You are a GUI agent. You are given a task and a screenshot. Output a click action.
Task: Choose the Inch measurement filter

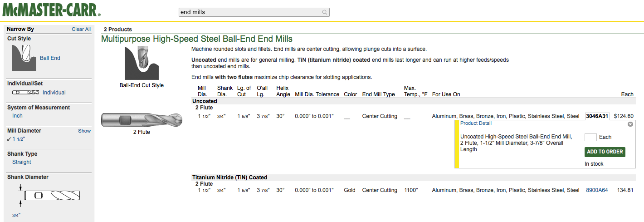pyautogui.click(x=17, y=116)
